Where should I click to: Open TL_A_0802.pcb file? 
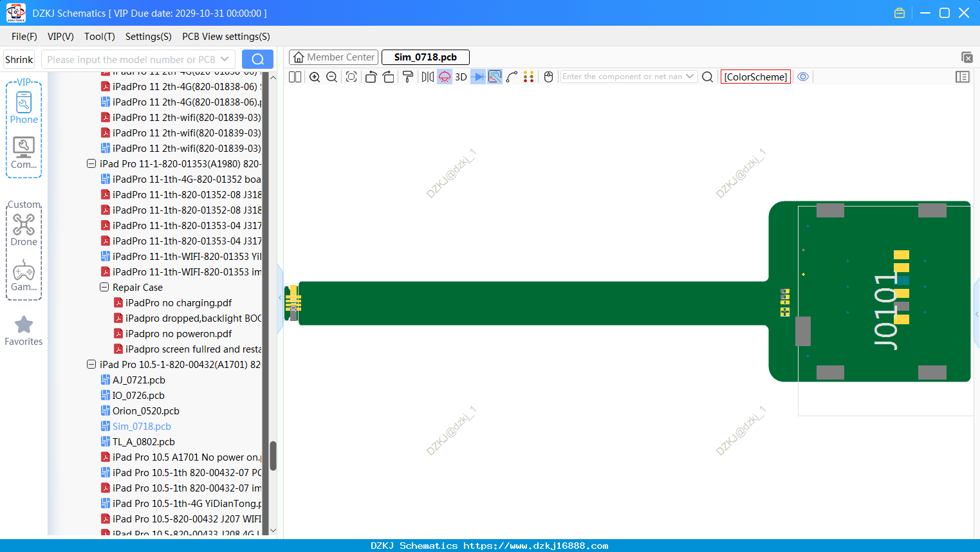point(138,442)
